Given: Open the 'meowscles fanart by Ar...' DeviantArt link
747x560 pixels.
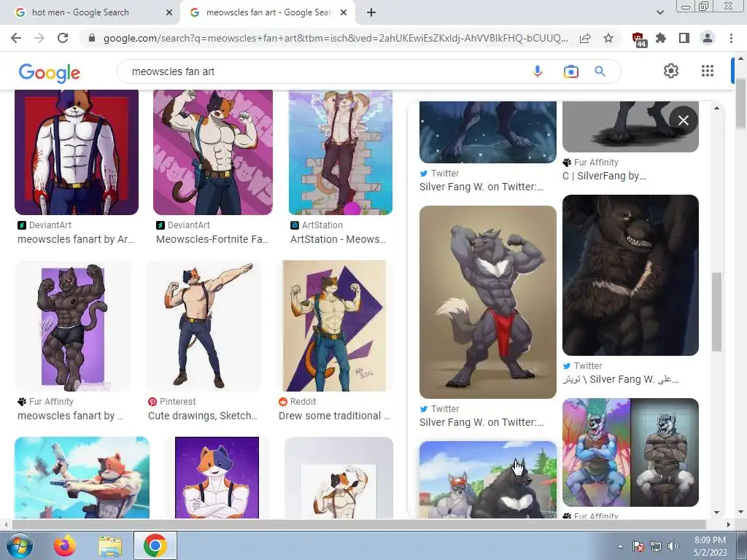Looking at the screenshot, I should [76, 239].
